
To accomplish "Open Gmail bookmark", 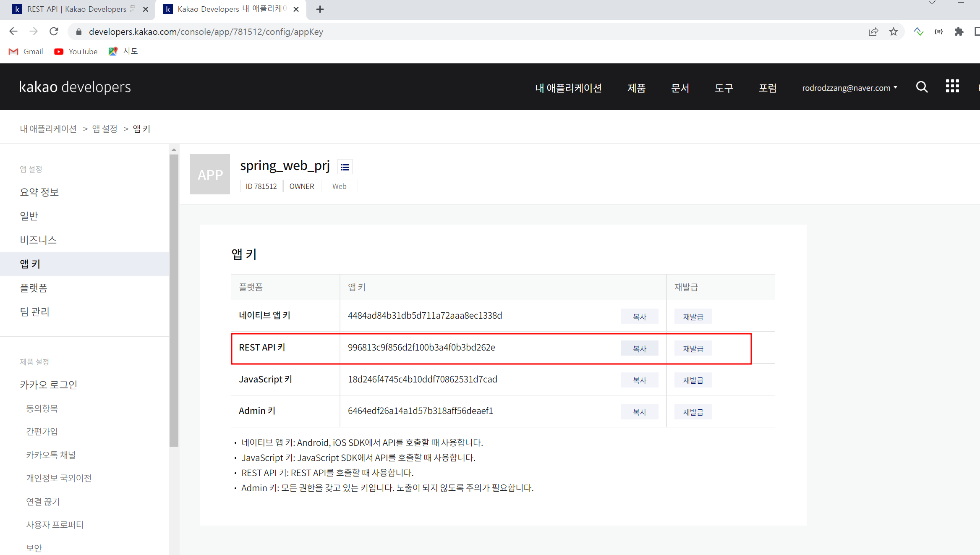I will click(x=26, y=51).
